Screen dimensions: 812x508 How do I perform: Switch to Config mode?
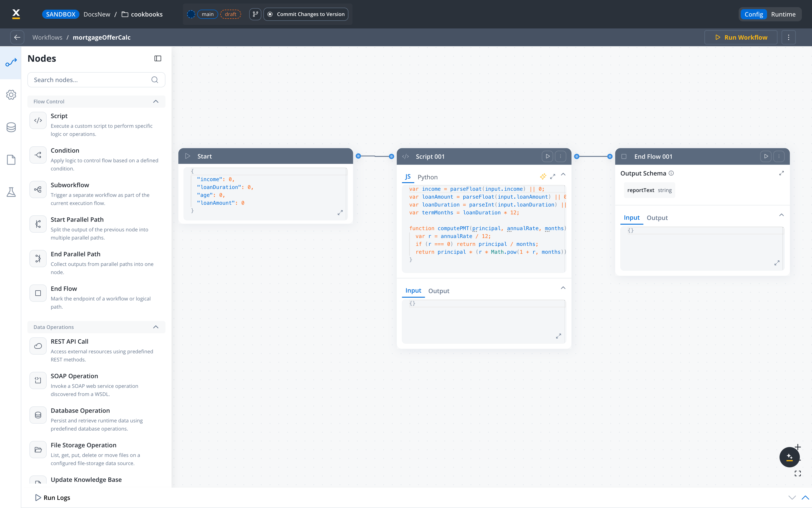point(754,14)
